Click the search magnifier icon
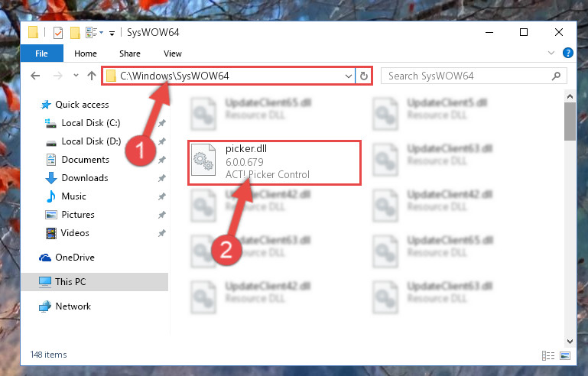This screenshot has width=588, height=376. (556, 76)
